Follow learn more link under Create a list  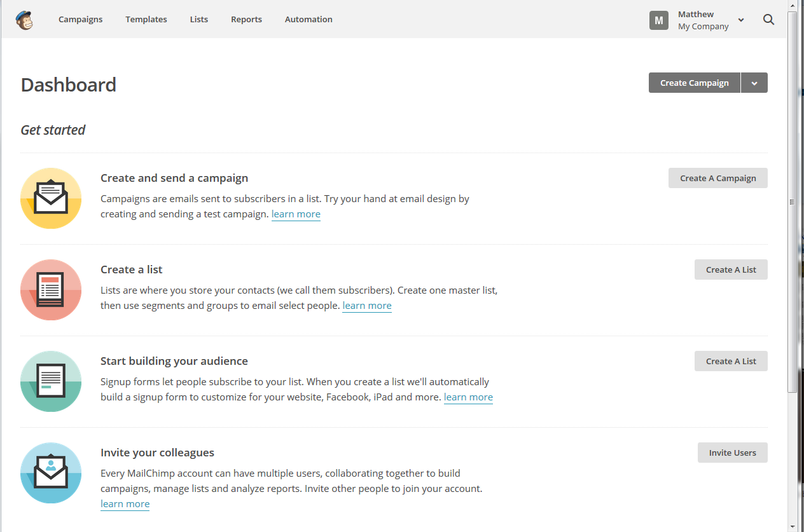coord(367,306)
